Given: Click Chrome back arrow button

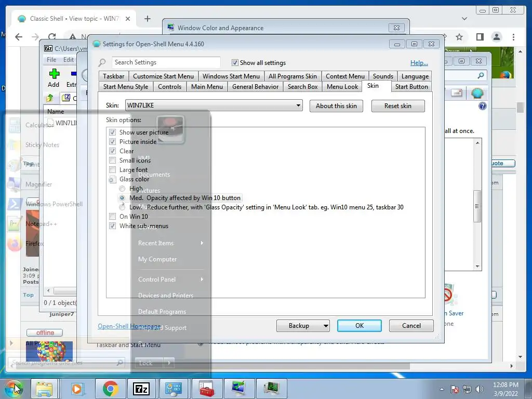Looking at the screenshot, I should click(19, 37).
